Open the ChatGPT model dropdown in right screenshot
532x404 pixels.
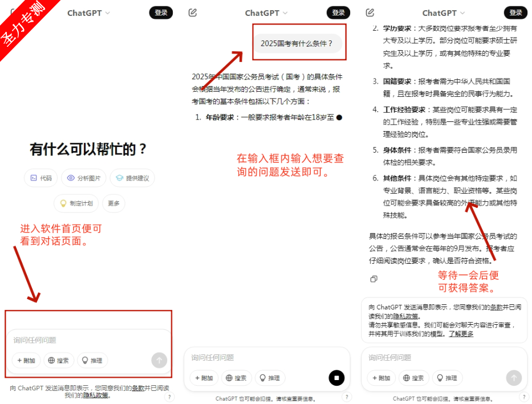(443, 13)
